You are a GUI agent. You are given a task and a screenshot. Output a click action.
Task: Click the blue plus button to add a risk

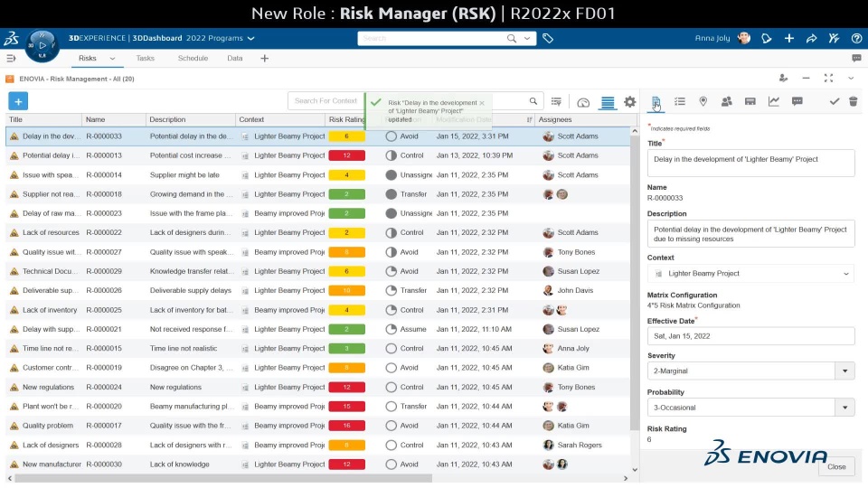18,101
